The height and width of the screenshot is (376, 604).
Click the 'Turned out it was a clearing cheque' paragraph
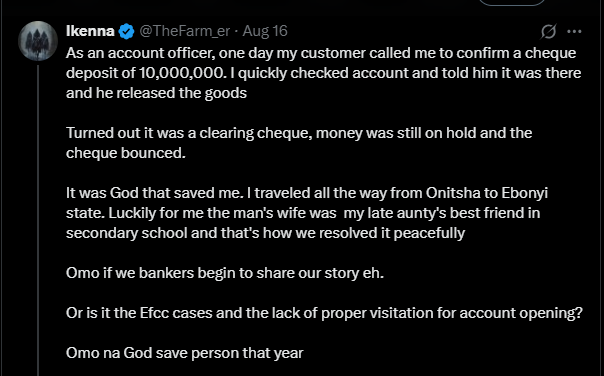(299, 143)
